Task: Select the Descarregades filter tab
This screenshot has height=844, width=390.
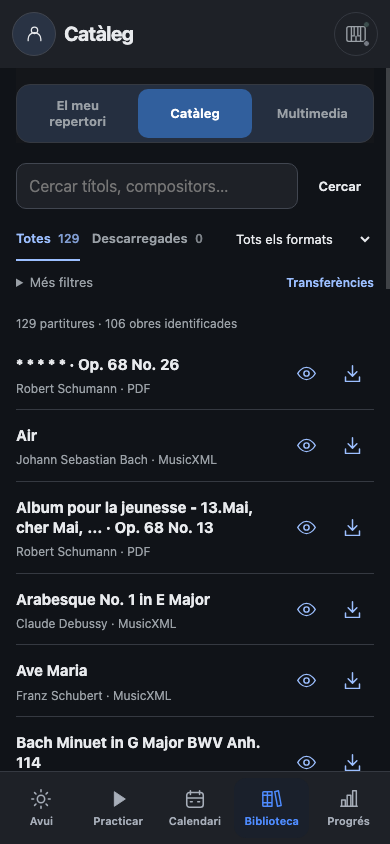Action: point(147,239)
